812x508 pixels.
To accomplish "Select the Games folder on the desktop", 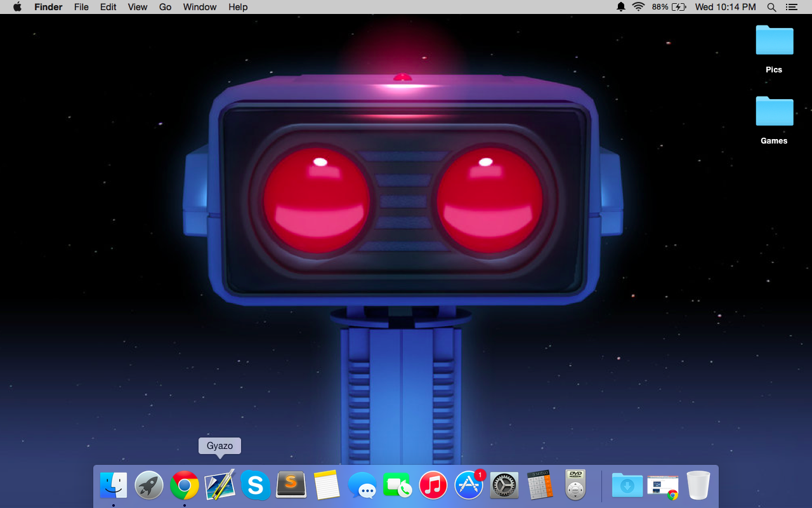I will 774,121.
